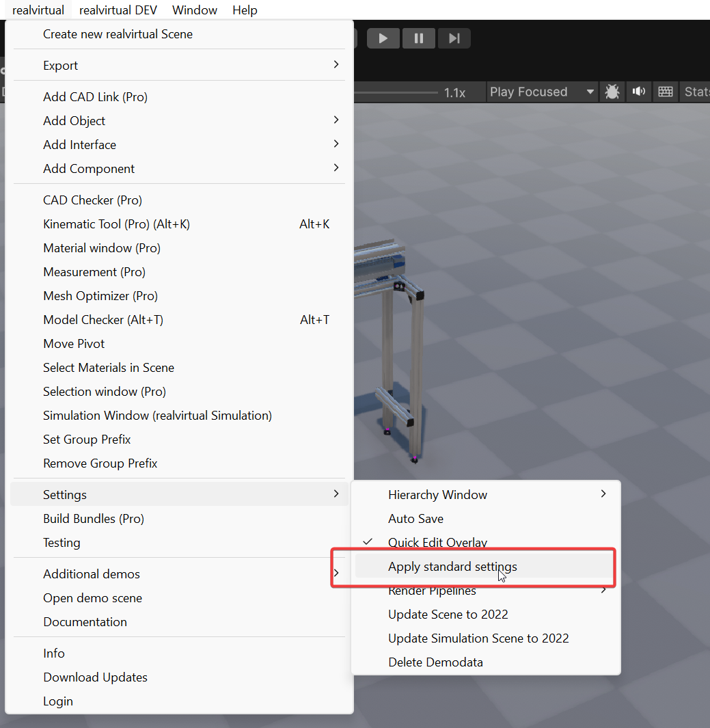Choose the Move Pivot entry
Image resolution: width=710 pixels, height=728 pixels.
(179, 344)
